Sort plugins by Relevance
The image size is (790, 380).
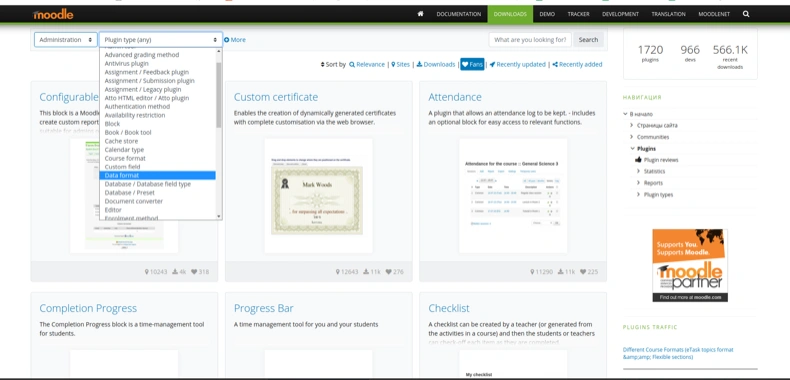coord(367,65)
